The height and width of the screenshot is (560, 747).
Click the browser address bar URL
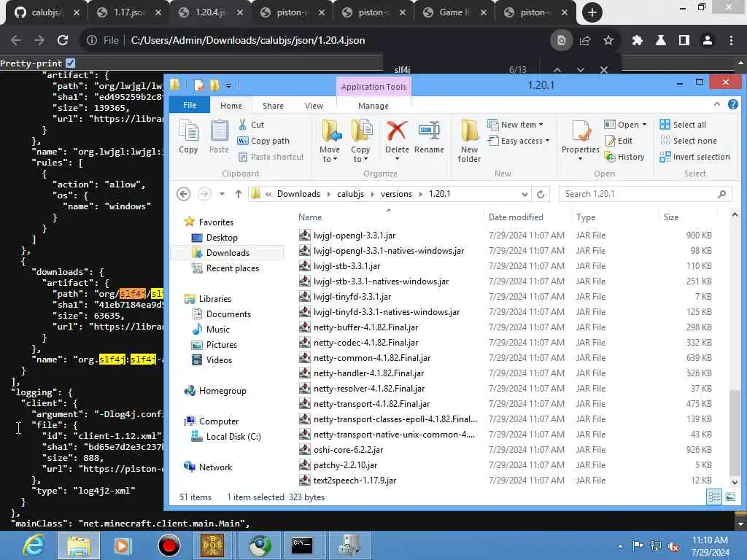[x=248, y=41]
